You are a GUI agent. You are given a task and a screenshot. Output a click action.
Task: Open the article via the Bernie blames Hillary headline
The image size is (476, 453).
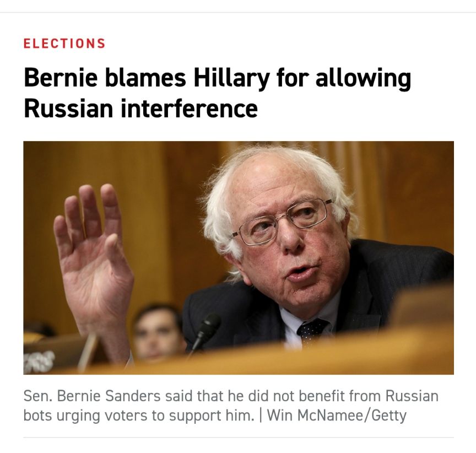coord(218,93)
